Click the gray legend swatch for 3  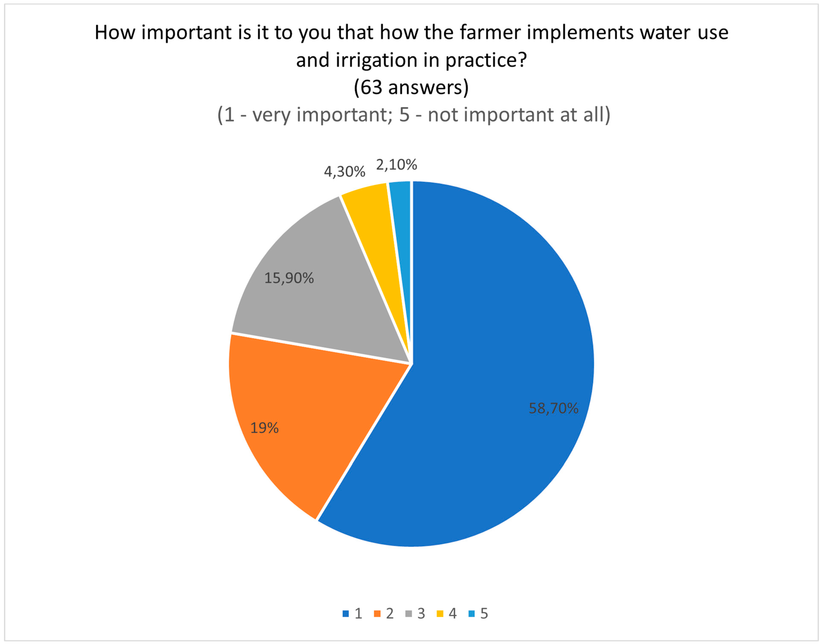pyautogui.click(x=408, y=614)
